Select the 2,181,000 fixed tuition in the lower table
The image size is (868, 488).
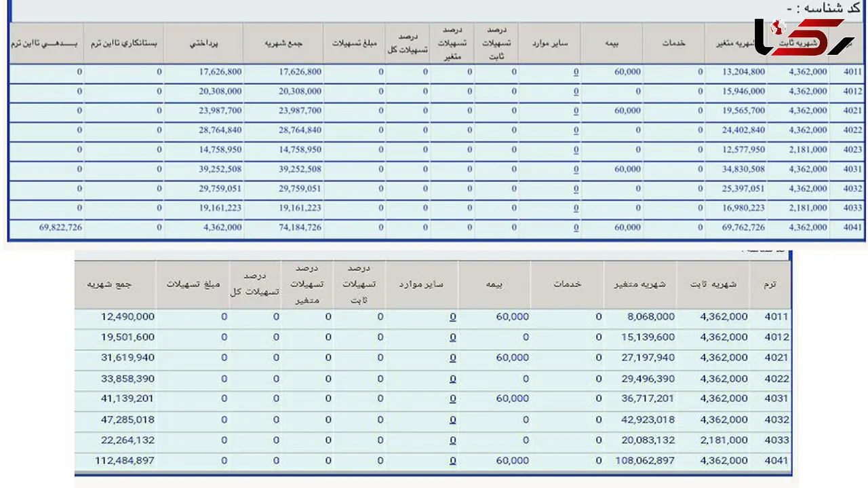tap(724, 440)
